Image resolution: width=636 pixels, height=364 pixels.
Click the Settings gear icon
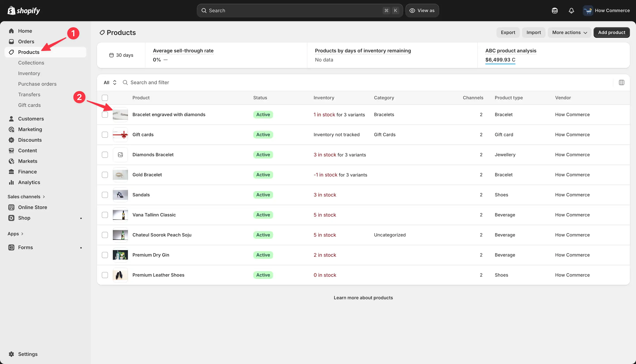tap(11, 354)
